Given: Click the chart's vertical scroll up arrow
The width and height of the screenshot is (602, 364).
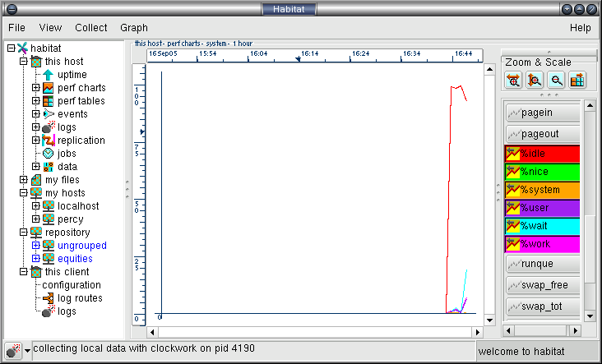Looking at the screenshot, I should tap(489, 69).
